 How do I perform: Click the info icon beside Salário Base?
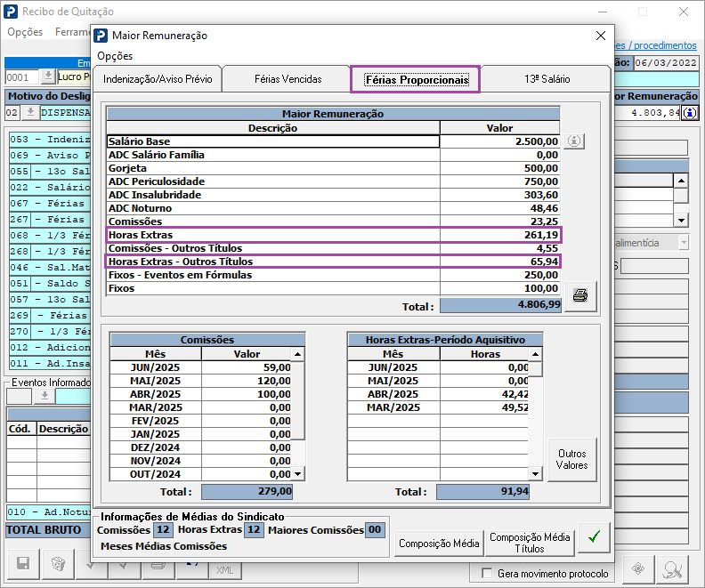click(574, 141)
